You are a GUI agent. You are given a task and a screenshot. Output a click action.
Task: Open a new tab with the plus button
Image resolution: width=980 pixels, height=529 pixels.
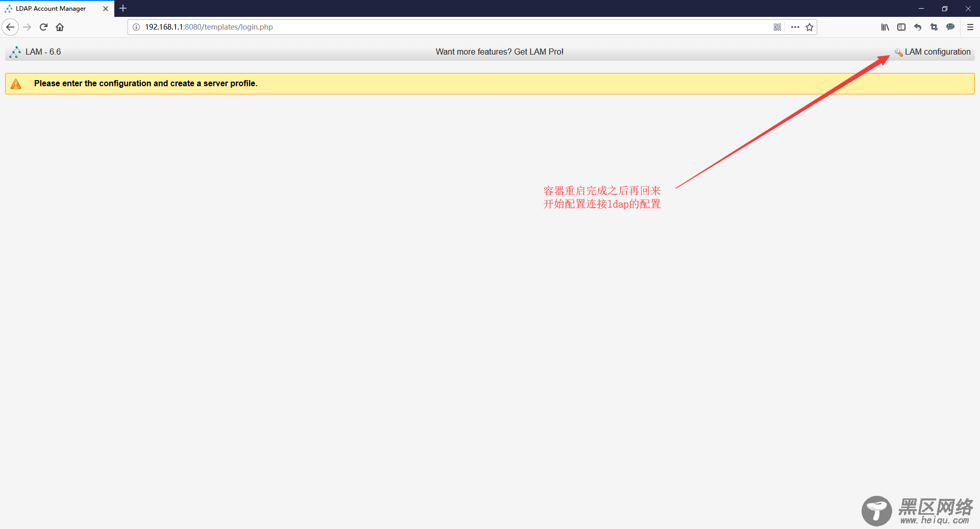click(123, 8)
